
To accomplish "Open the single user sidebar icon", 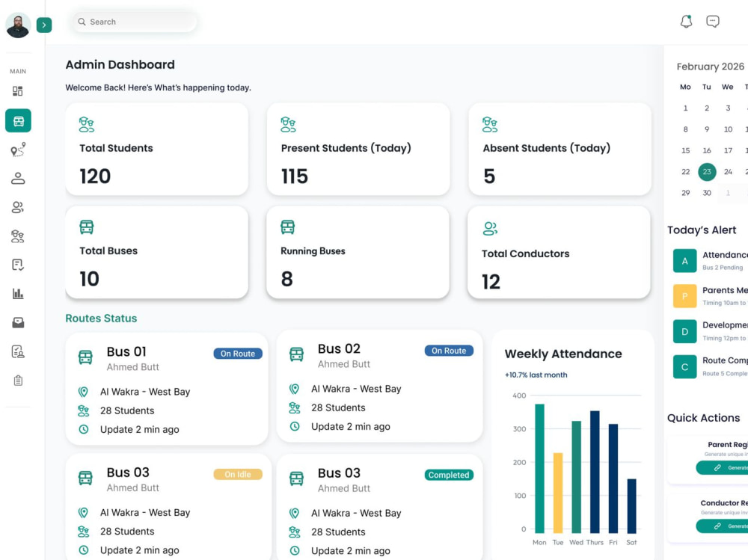I will point(18,179).
